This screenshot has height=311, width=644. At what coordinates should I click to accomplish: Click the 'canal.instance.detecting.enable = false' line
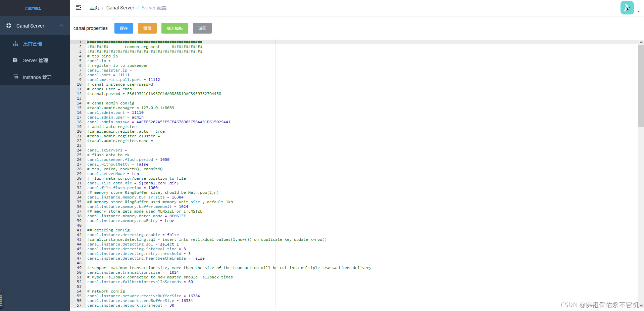click(x=133, y=235)
